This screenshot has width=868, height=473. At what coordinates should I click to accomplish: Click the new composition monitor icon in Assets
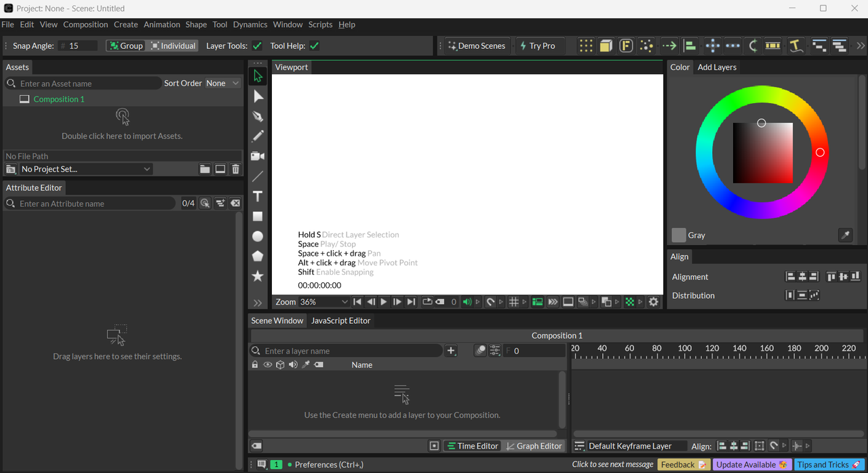220,169
